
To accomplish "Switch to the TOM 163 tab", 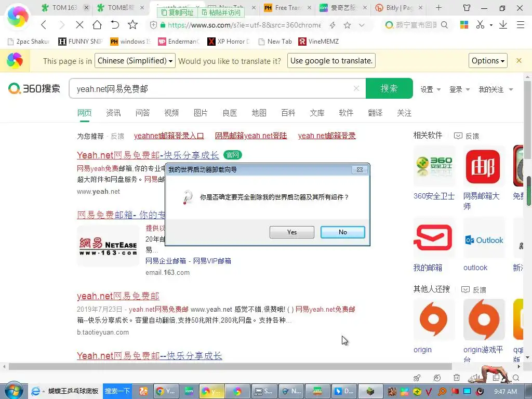I will click(x=64, y=7).
